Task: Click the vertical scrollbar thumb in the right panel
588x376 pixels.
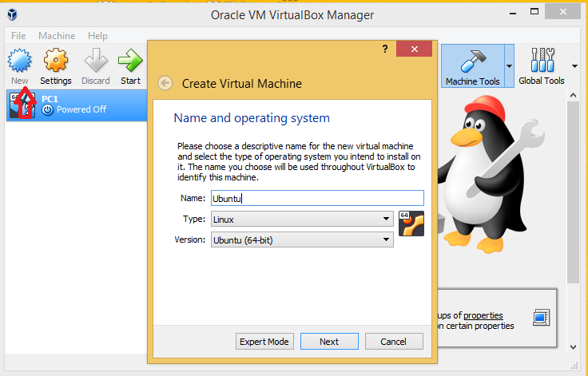Action: coord(573,192)
